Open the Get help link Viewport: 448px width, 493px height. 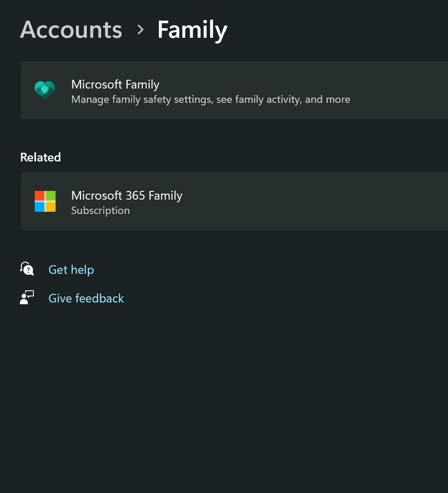pyautogui.click(x=71, y=270)
